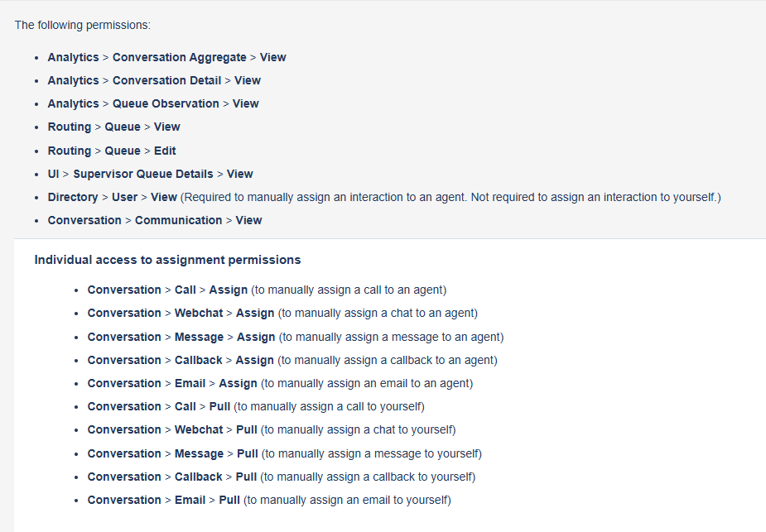Click Conversation > Callback > Assign entry

point(181,360)
